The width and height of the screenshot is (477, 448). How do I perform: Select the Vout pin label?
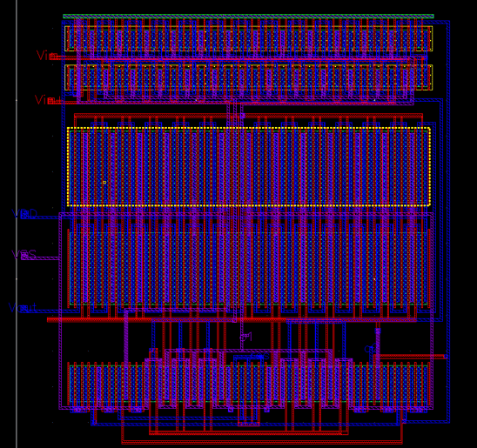(x=23, y=308)
